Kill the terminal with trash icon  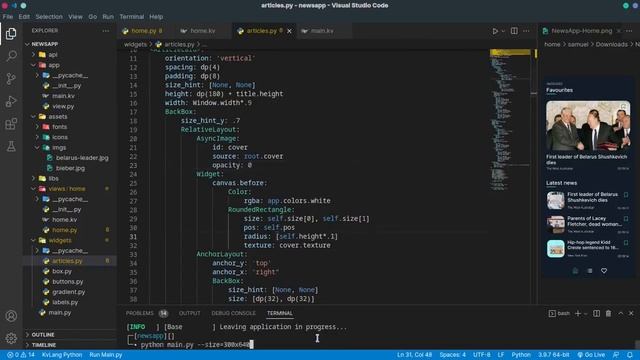point(608,313)
